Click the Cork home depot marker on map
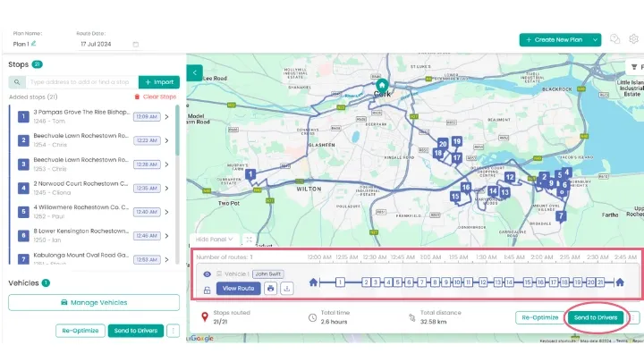This screenshot has height=362, width=644. pyautogui.click(x=382, y=87)
